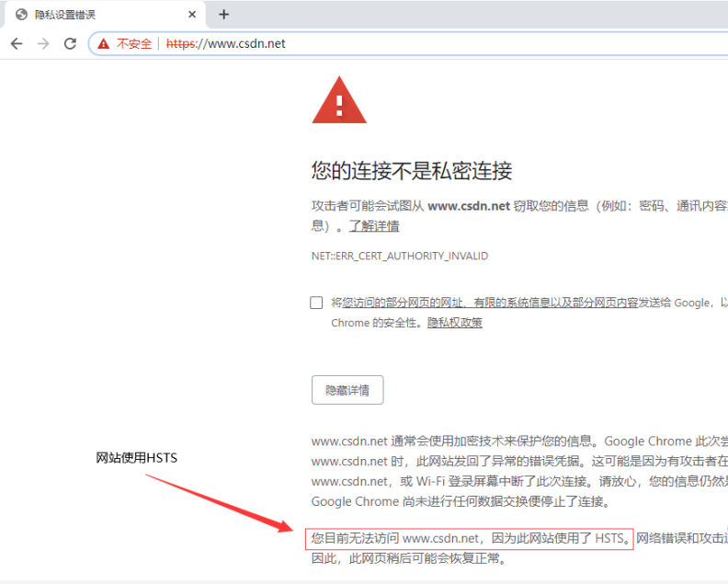Click the 您的连接不是私密连接 heading
This screenshot has height=584, width=728.
[x=412, y=170]
